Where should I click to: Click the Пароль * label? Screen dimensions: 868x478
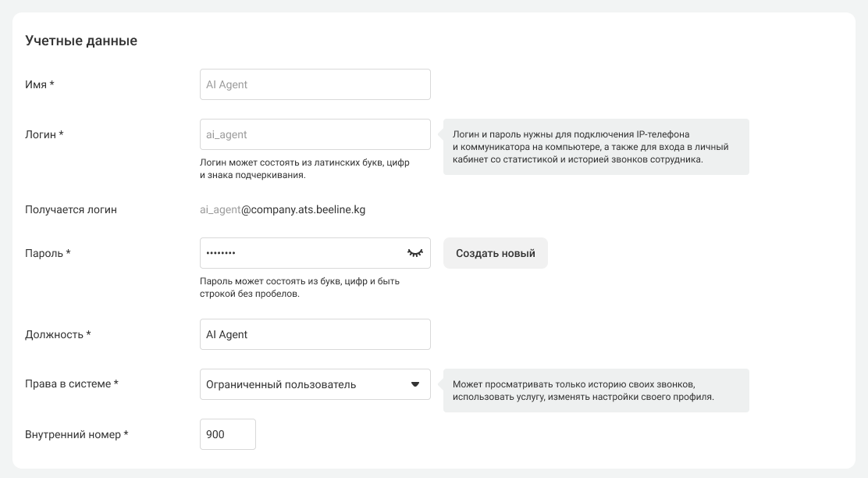click(48, 253)
